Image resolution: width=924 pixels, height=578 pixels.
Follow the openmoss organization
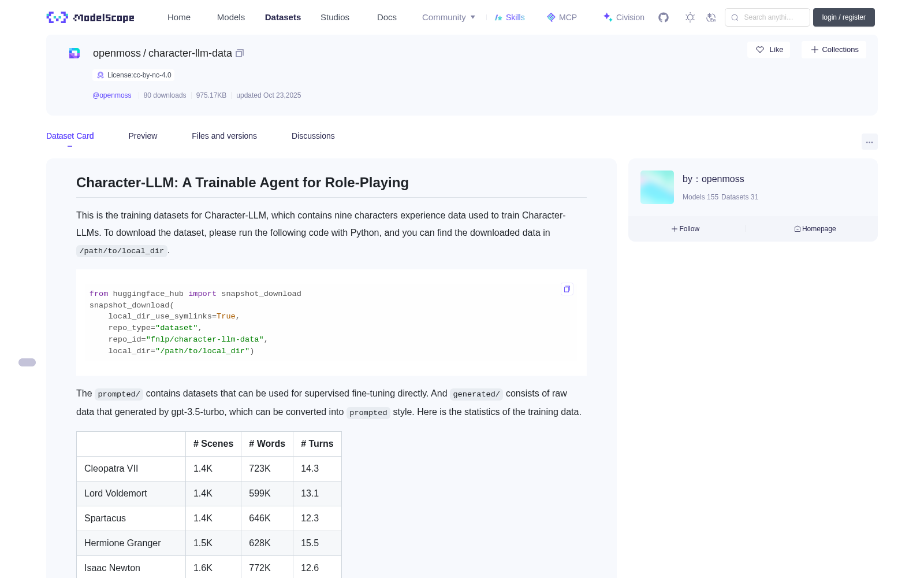click(685, 229)
